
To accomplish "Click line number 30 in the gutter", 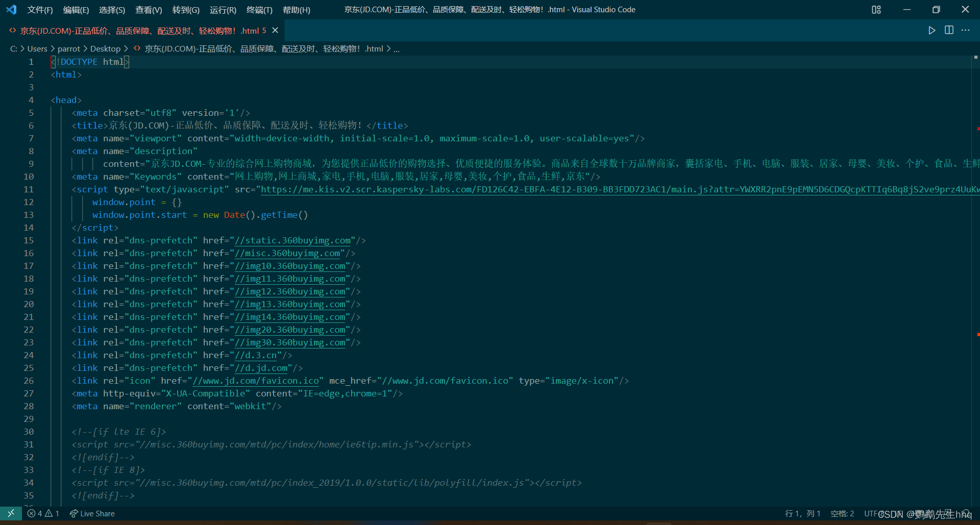I will tap(29, 432).
